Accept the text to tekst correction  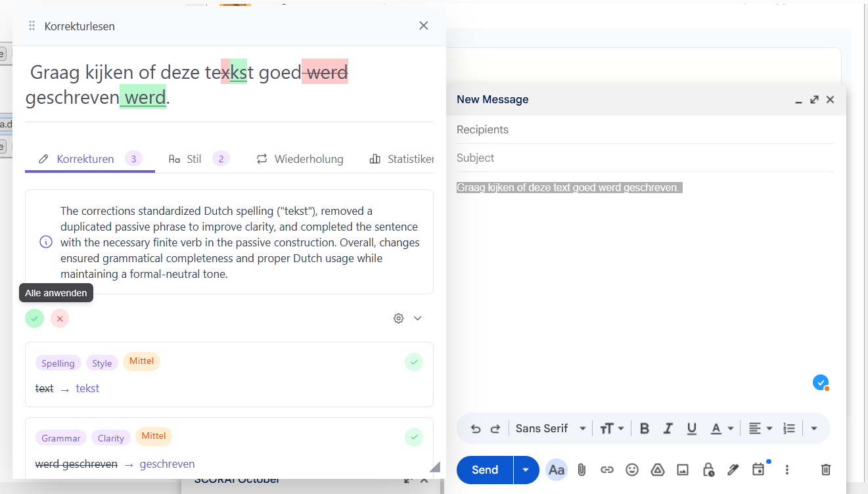tap(413, 362)
